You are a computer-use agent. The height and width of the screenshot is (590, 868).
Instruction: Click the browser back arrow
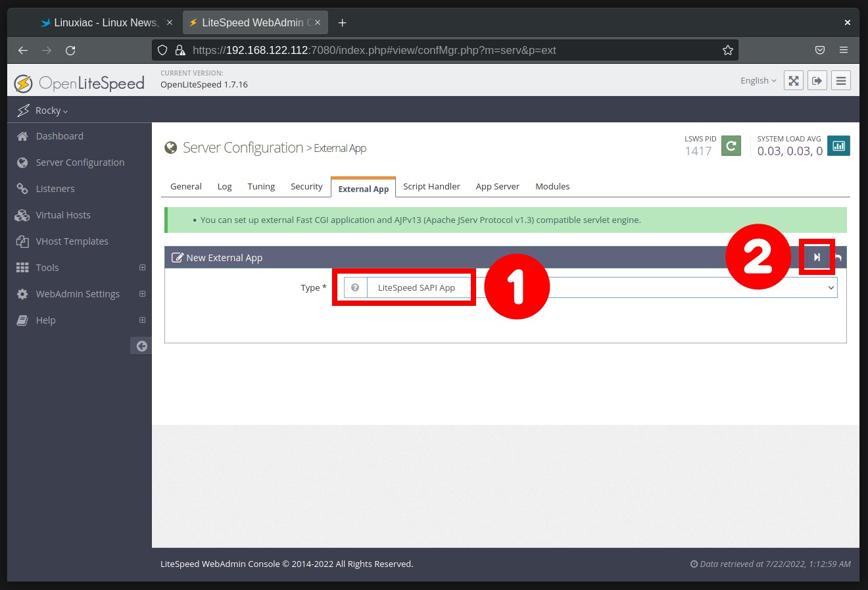[x=23, y=50]
